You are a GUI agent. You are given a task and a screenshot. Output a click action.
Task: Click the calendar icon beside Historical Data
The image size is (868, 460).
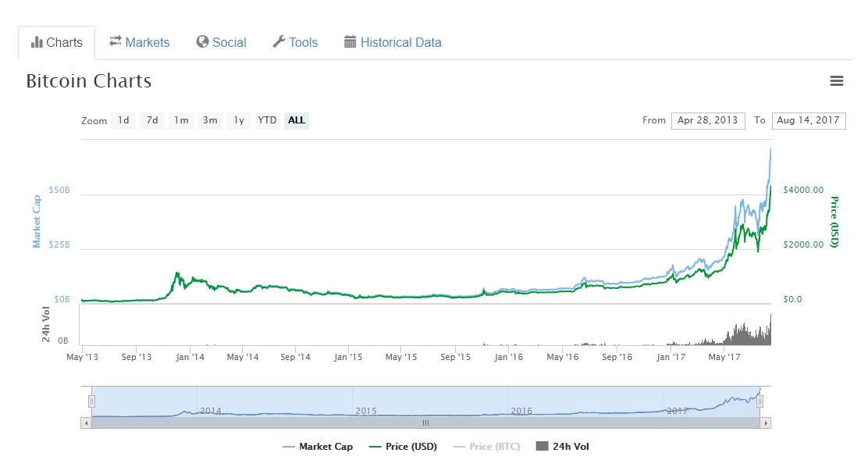click(x=350, y=42)
